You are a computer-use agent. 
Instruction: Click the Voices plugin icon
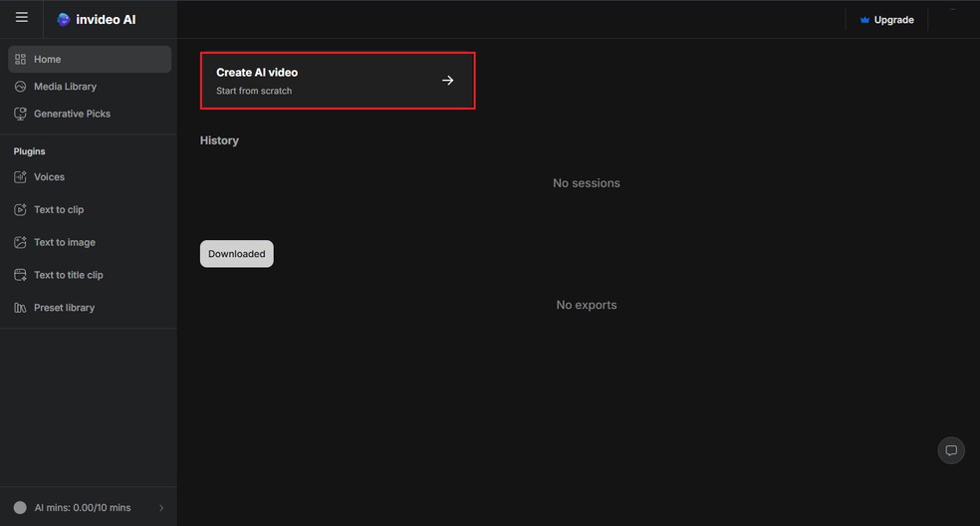click(x=20, y=177)
